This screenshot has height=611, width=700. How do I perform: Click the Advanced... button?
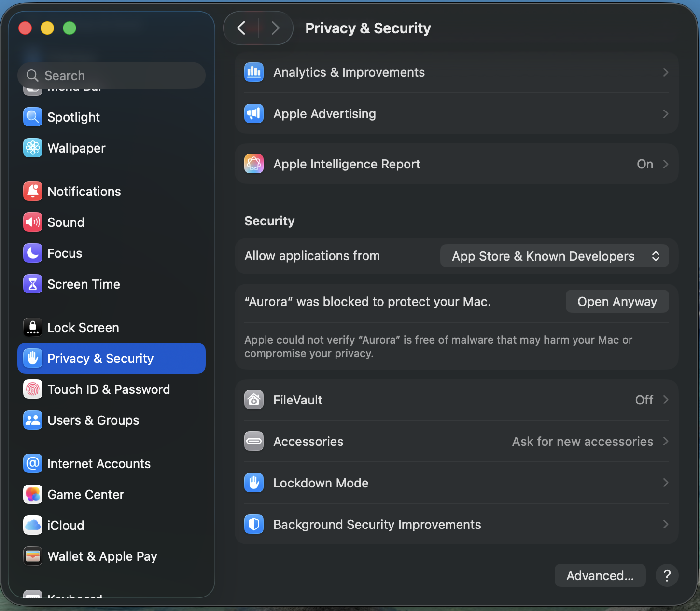[x=600, y=575]
